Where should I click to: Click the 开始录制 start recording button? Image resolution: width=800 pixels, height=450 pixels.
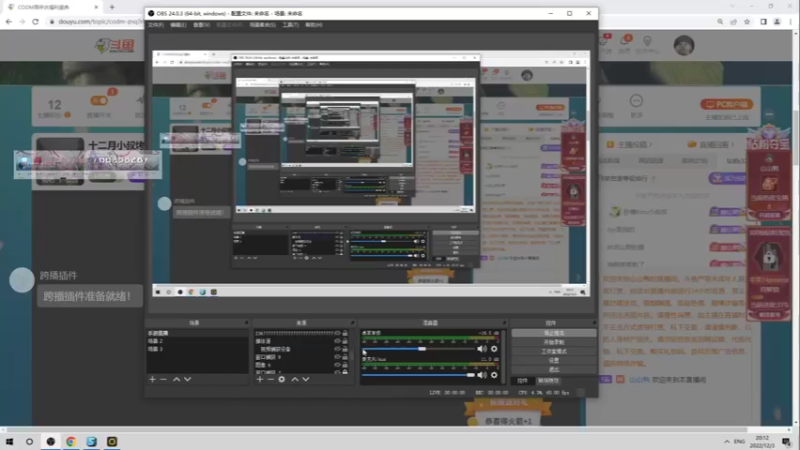[x=554, y=342]
